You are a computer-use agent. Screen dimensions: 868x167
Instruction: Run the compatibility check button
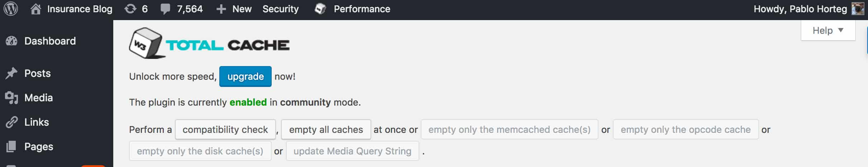tap(225, 130)
